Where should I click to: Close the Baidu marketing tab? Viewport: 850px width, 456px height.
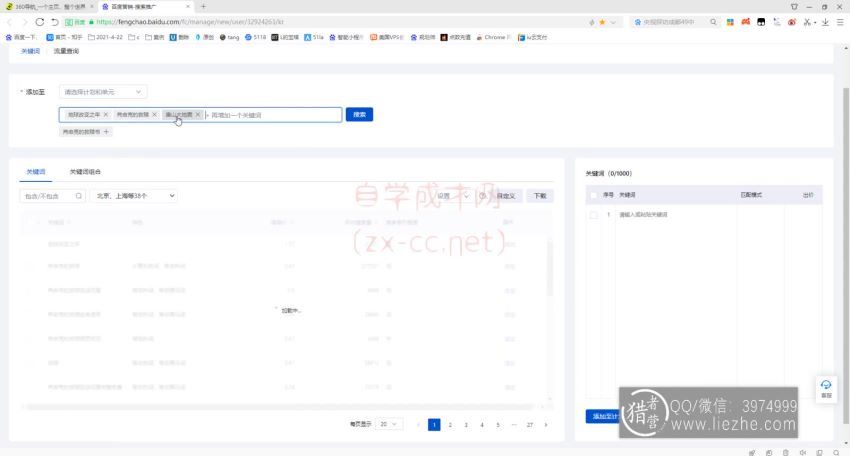pyautogui.click(x=188, y=7)
